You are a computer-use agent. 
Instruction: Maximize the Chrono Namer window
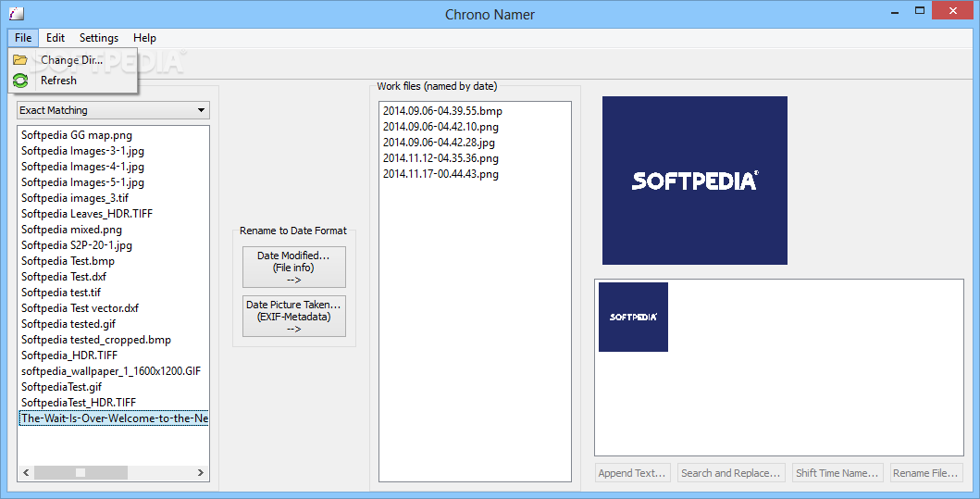[919, 10]
